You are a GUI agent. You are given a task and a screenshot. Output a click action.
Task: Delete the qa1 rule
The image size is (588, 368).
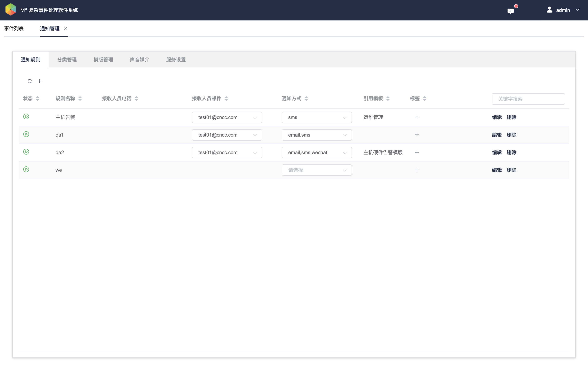[x=511, y=135]
